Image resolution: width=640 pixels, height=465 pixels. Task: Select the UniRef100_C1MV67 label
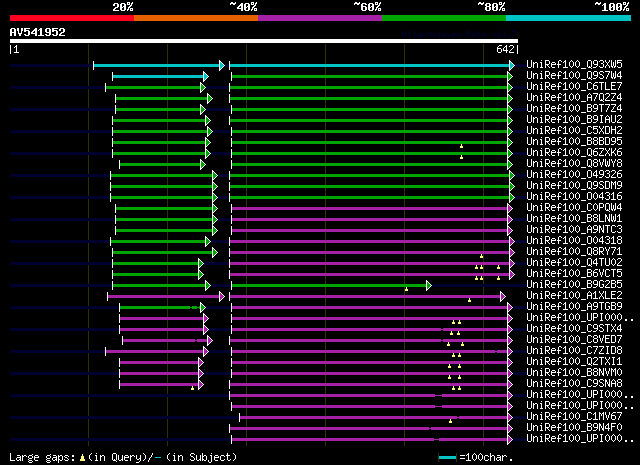click(x=574, y=417)
